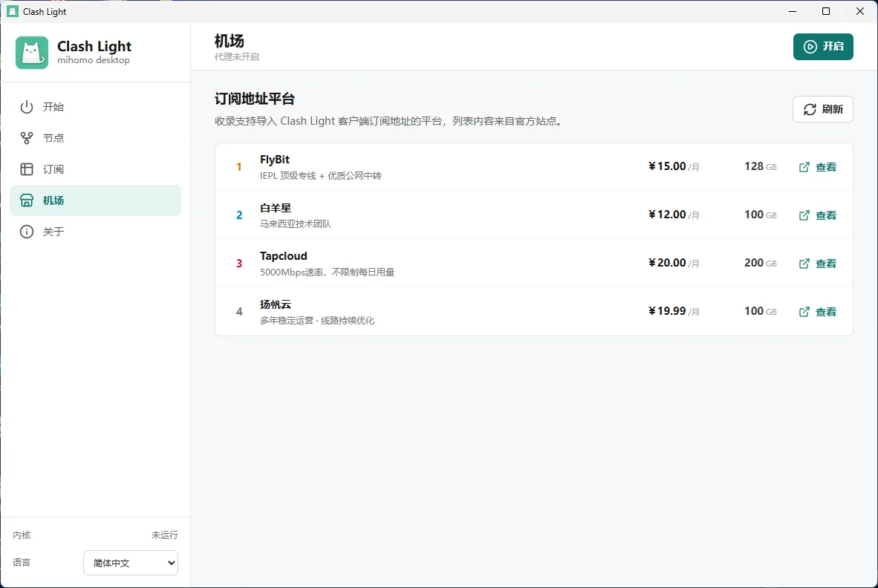Image resolution: width=878 pixels, height=588 pixels.
Task: Click the 100 GB value in 扬帆云 row
Action: point(761,311)
